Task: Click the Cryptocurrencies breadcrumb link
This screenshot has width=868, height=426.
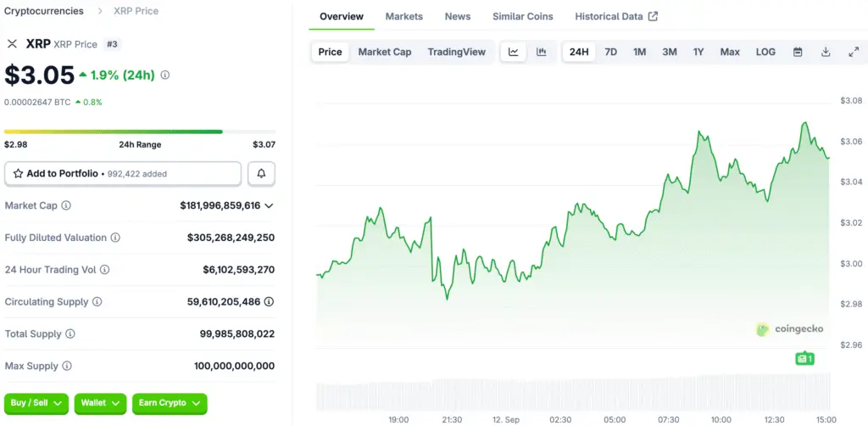Action: [44, 10]
